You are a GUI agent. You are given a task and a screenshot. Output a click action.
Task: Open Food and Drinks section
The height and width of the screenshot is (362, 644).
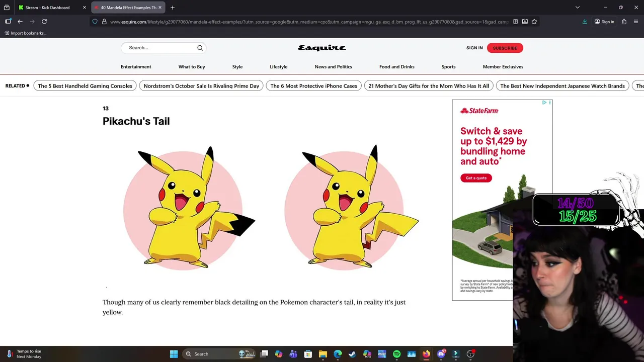397,67
